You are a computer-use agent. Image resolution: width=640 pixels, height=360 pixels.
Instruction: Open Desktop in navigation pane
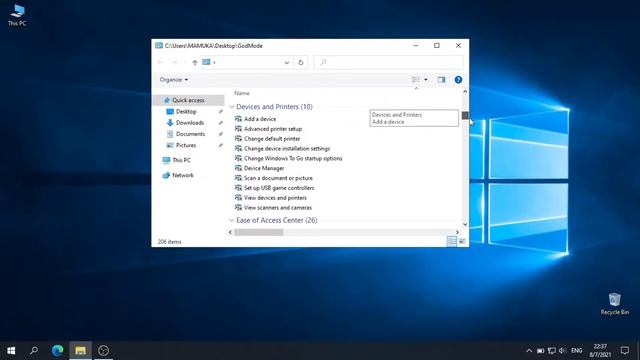[x=186, y=111]
